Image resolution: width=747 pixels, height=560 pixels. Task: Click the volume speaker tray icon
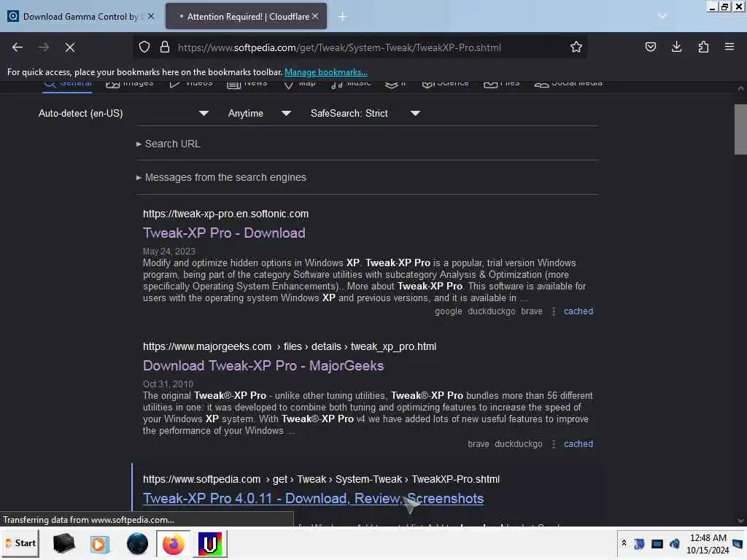(675, 544)
